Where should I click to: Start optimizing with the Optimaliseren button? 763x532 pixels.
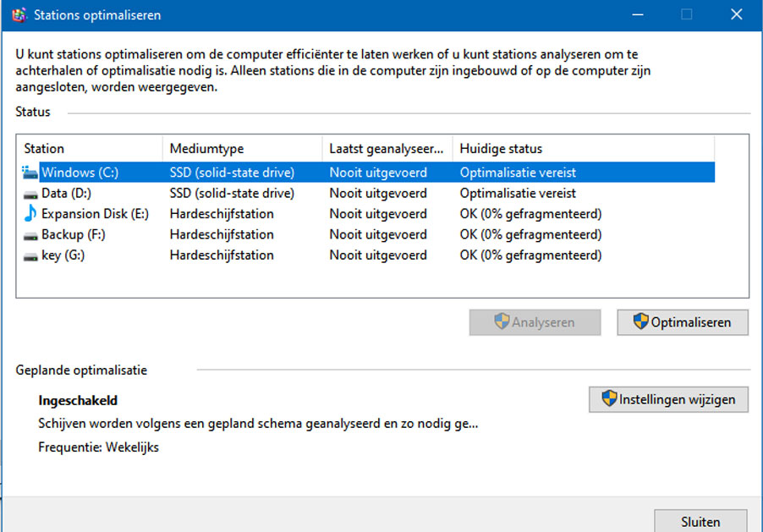(x=683, y=322)
